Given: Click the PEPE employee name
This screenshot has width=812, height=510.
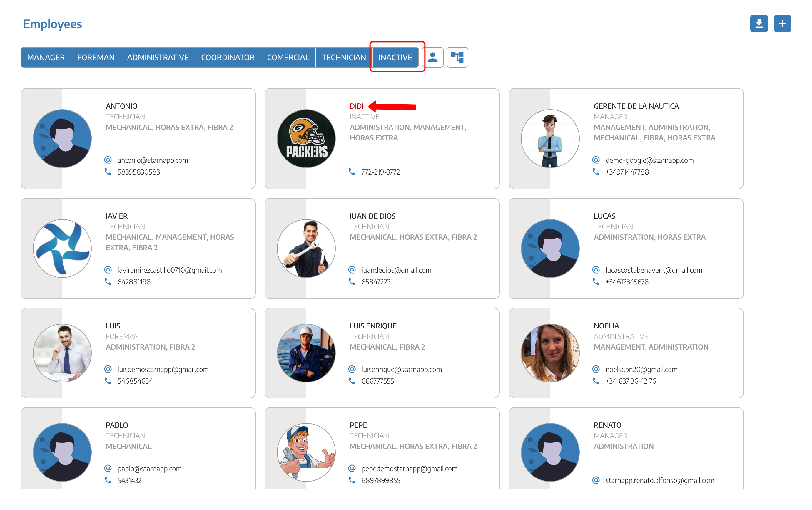Looking at the screenshot, I should 358,425.
